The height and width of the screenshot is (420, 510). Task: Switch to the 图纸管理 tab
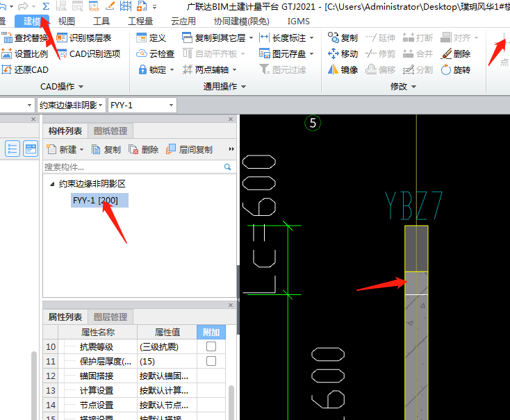point(110,131)
